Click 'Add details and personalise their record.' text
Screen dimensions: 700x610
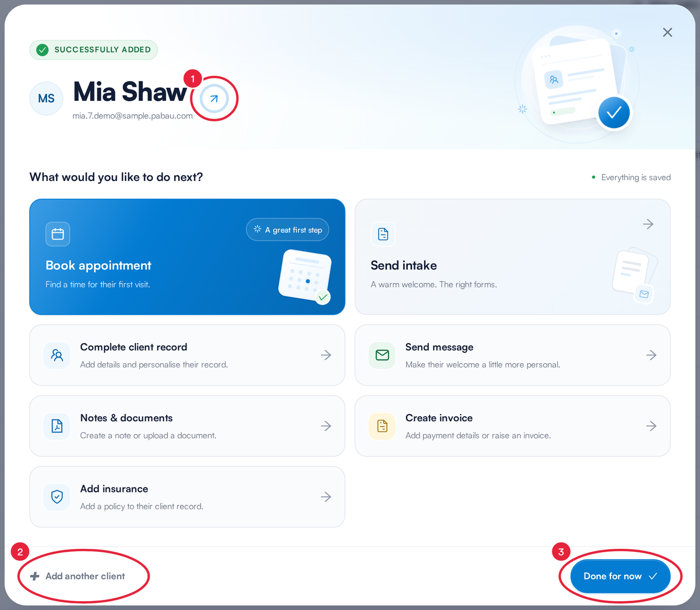pyautogui.click(x=154, y=365)
